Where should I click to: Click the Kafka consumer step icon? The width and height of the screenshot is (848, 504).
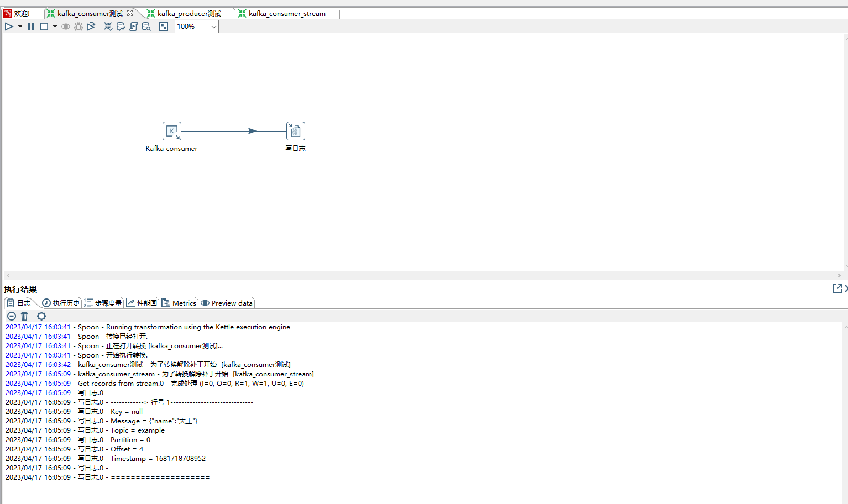(172, 131)
